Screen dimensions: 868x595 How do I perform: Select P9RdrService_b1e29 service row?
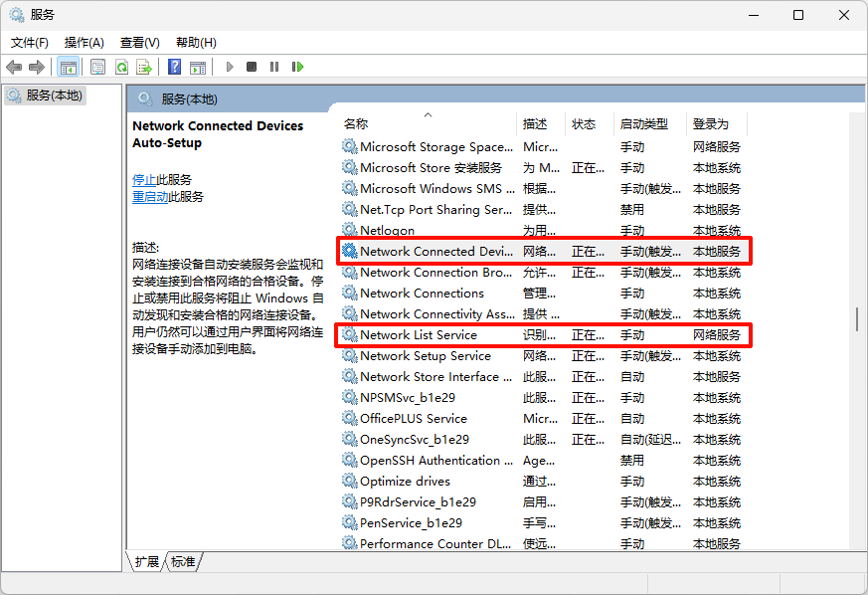(x=544, y=501)
